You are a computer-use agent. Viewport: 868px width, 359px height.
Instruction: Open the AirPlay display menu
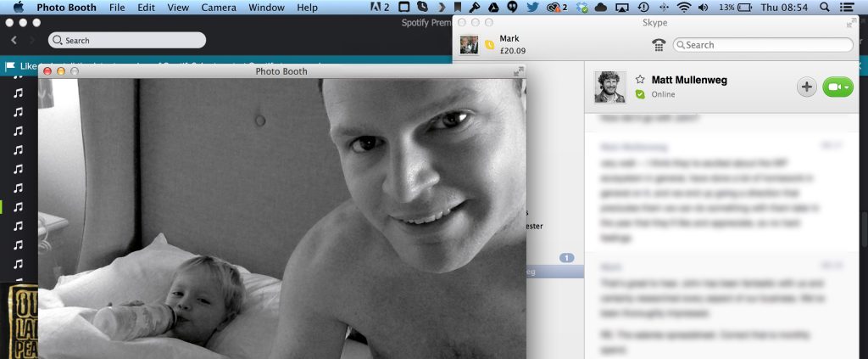(x=622, y=7)
